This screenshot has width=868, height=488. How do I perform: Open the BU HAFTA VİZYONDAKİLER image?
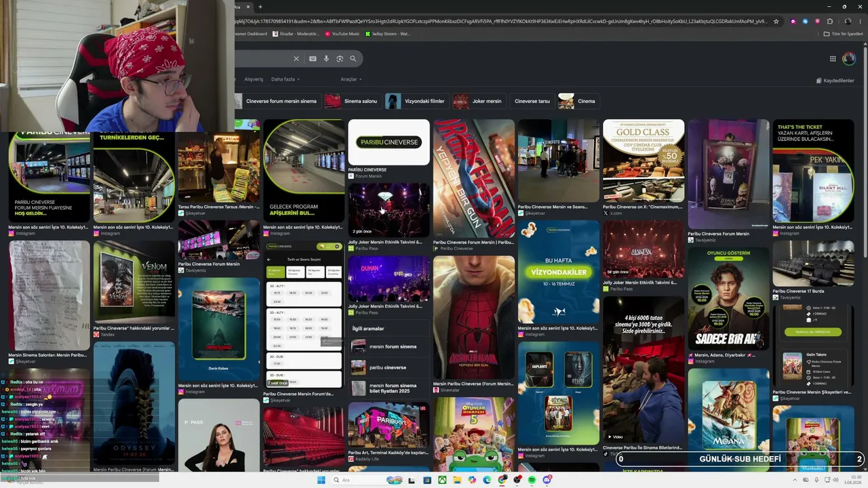coord(559,271)
